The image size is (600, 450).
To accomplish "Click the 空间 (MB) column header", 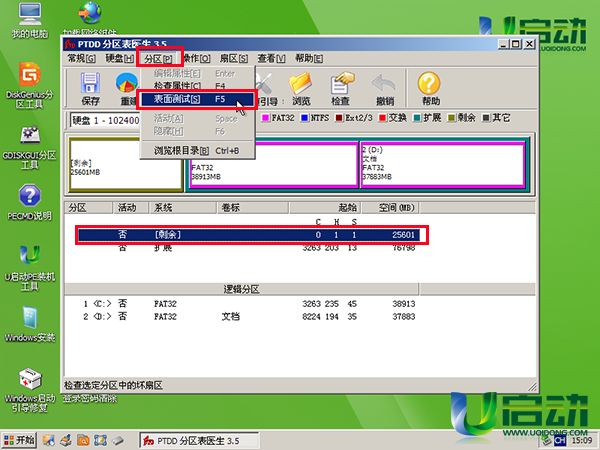I will pos(390,208).
